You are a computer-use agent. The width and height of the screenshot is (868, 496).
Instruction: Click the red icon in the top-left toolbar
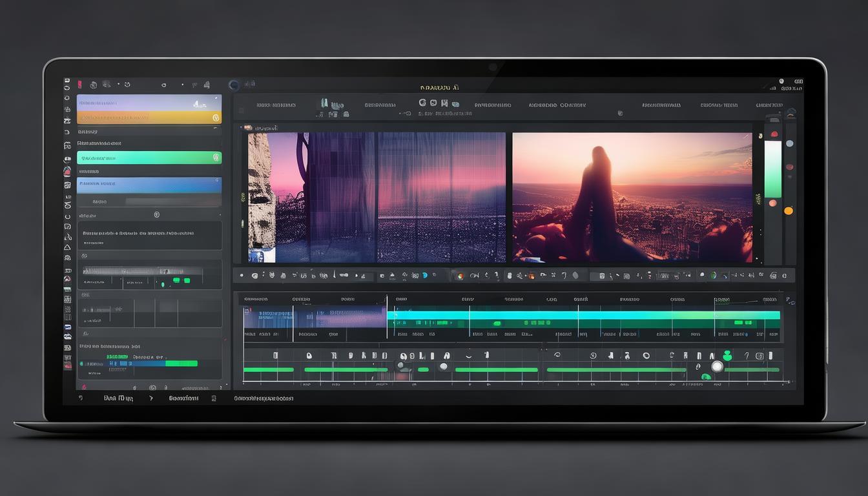(x=79, y=85)
